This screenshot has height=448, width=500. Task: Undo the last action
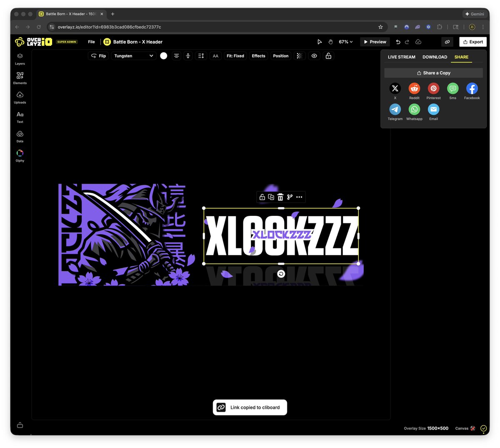point(398,42)
